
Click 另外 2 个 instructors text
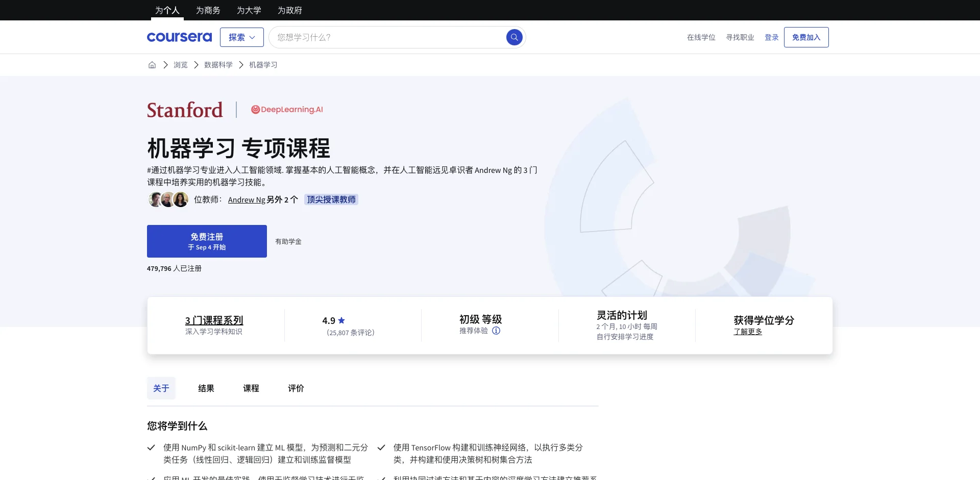pyautogui.click(x=282, y=199)
